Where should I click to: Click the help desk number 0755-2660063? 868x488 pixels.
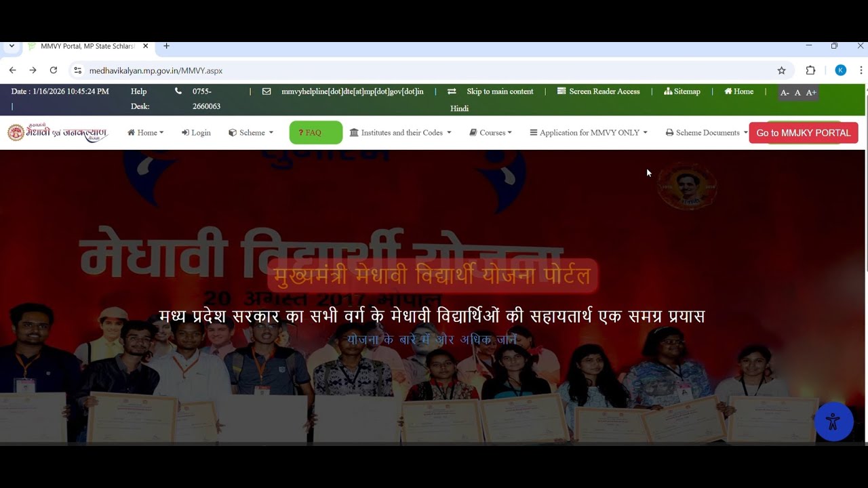click(206, 99)
